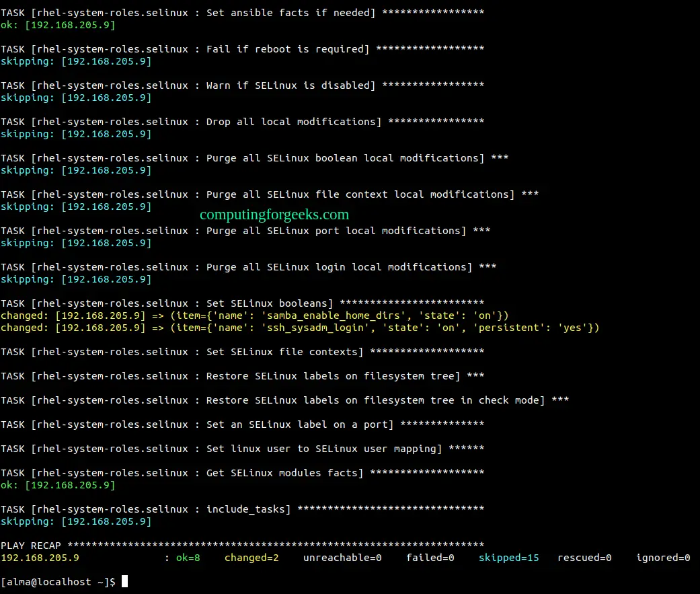The width and height of the screenshot is (700, 594).
Task: Click the rescued=0 recap counter
Action: pyautogui.click(x=584, y=557)
